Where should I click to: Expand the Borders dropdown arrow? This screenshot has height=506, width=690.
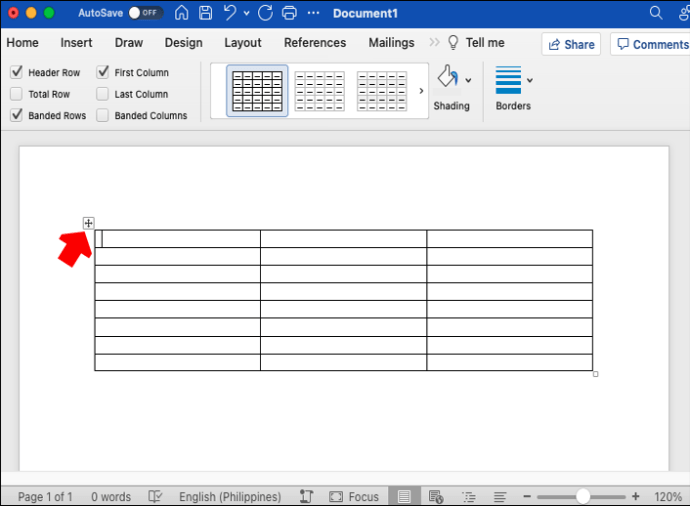coord(530,80)
